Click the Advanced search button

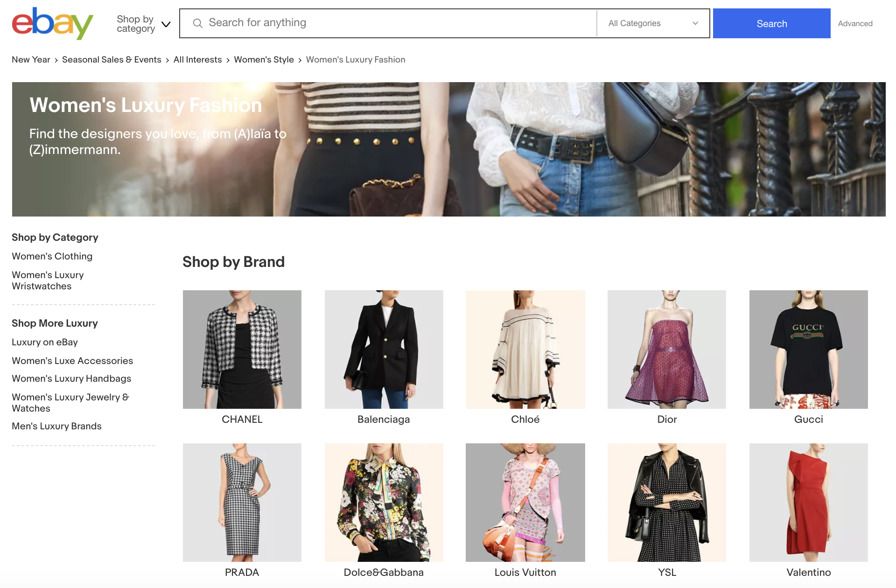[x=855, y=24]
